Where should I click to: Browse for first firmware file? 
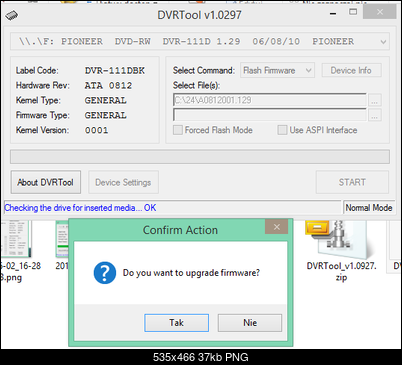click(x=375, y=100)
